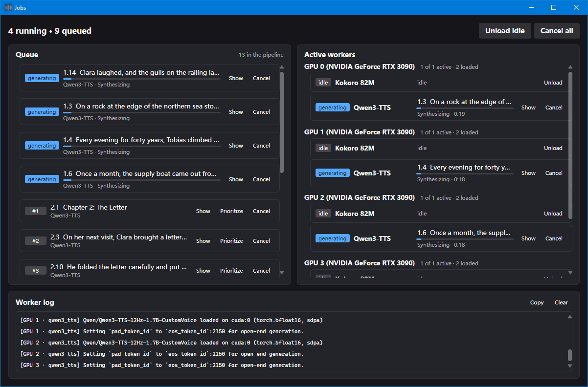Click Cancel all button

(x=557, y=31)
